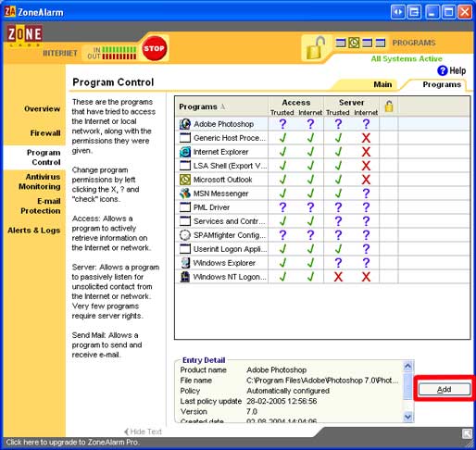Click the All Systems Active status text

pos(407,58)
